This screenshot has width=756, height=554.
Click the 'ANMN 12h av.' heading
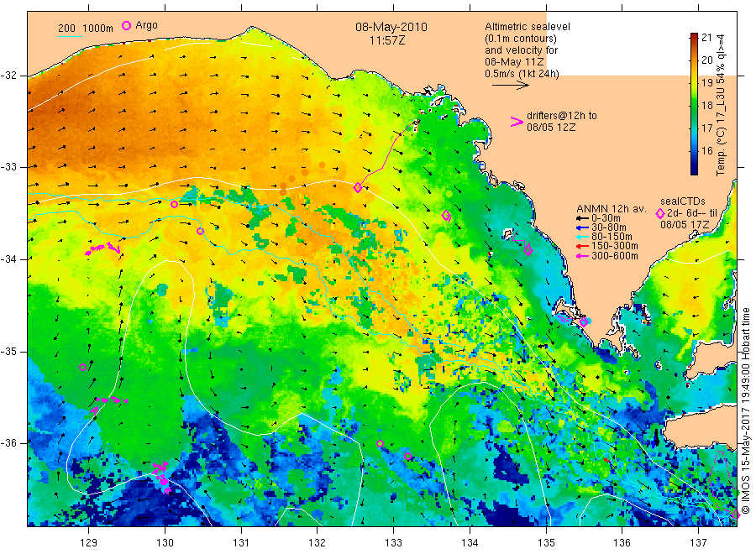click(x=612, y=209)
